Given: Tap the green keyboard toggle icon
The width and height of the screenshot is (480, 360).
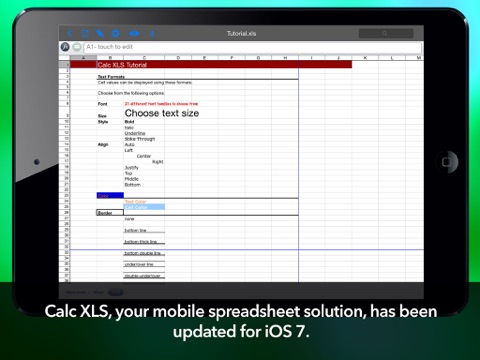Looking at the screenshot, I should coord(77,47).
